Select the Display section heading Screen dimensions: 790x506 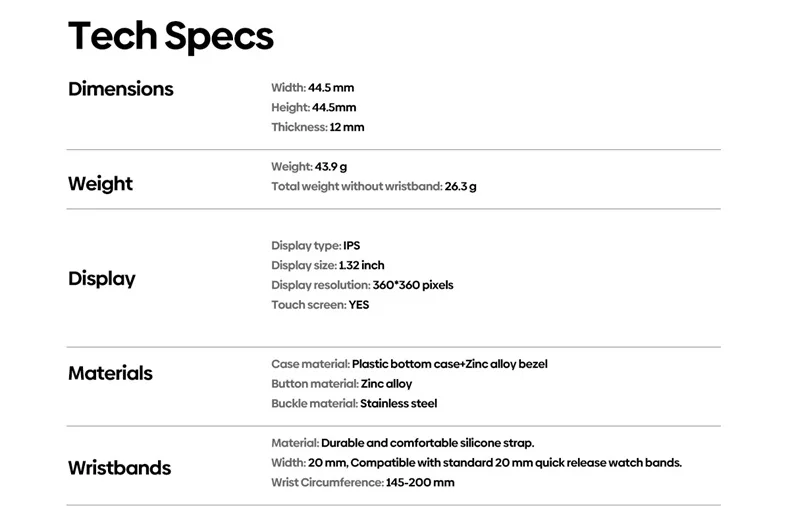[102, 279]
